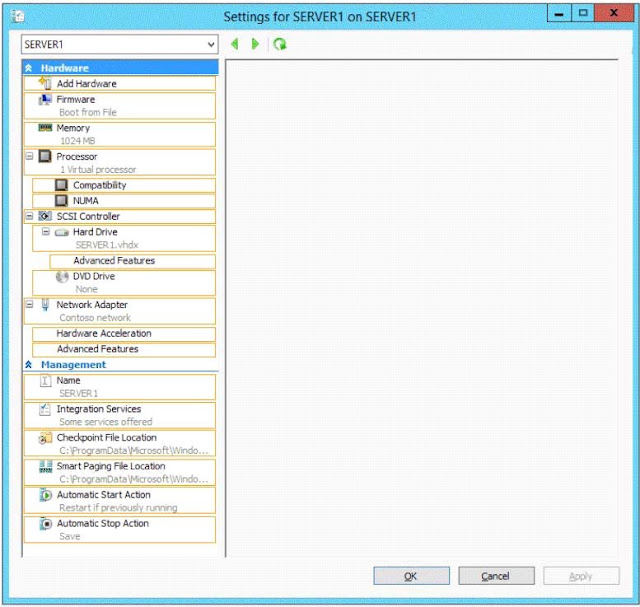Click the Automatic Stop Action icon
This screenshot has height=607, width=640.
[46, 523]
